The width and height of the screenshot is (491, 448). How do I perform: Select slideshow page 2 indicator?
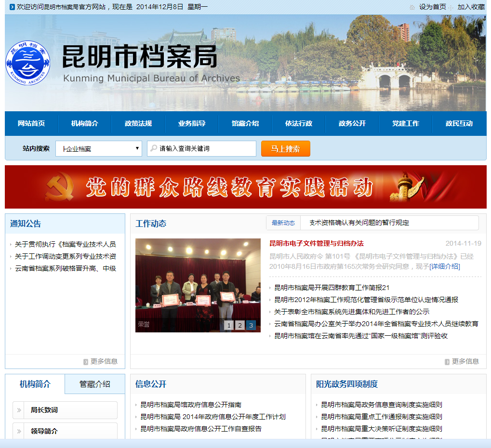[x=239, y=326]
